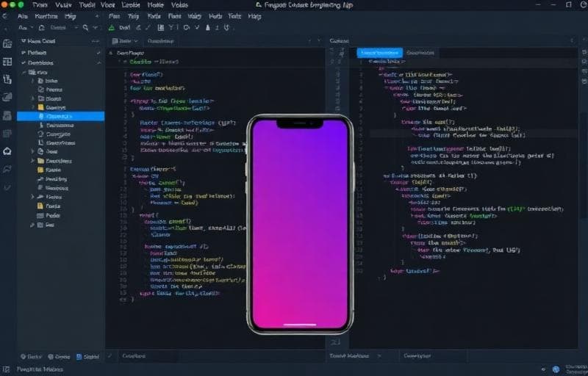Image resolution: width=588 pixels, height=376 pixels.
Task: Switch to the second tab in the left editor
Action: (x=160, y=41)
